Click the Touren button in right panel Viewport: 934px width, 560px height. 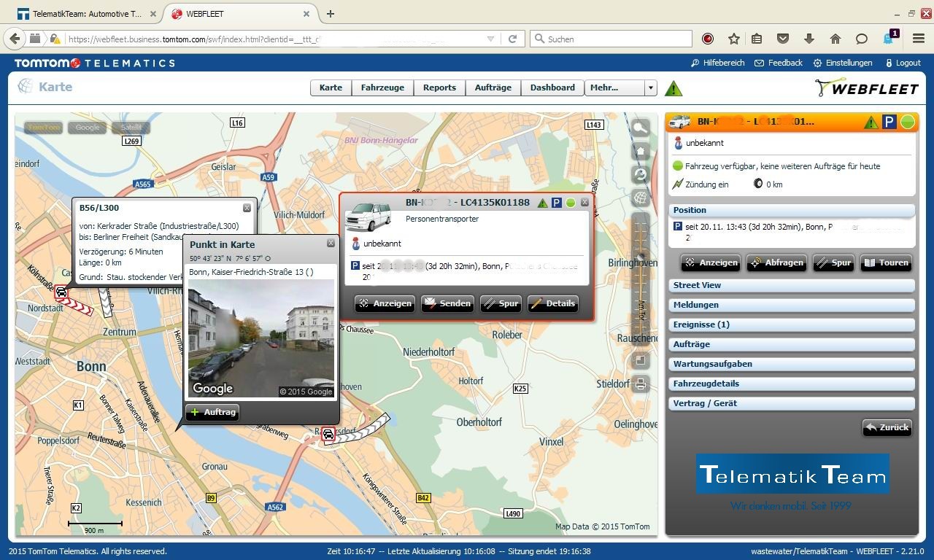pyautogui.click(x=886, y=262)
